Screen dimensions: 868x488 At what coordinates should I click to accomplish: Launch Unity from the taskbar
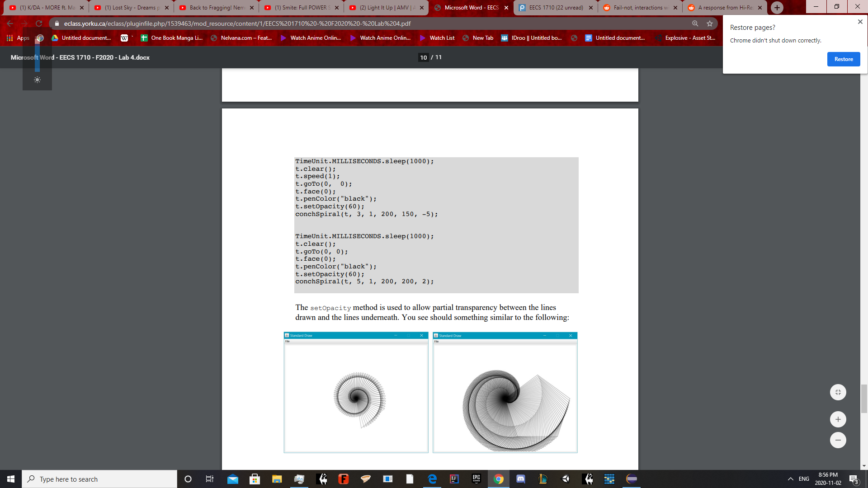tap(565, 479)
